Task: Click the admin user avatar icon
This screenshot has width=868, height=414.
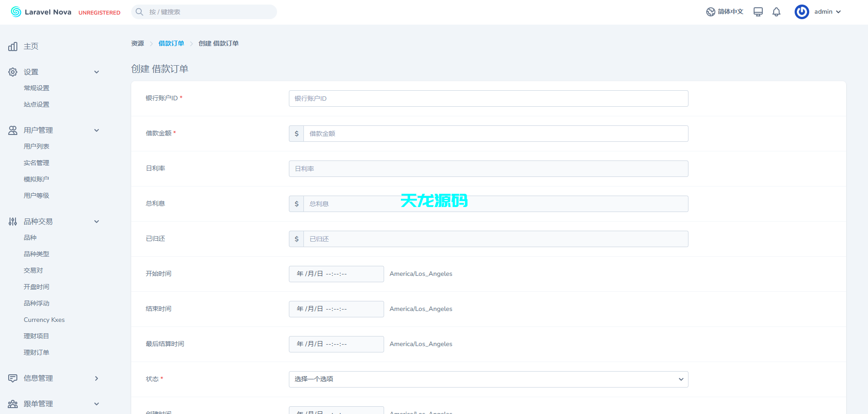Action: tap(802, 12)
